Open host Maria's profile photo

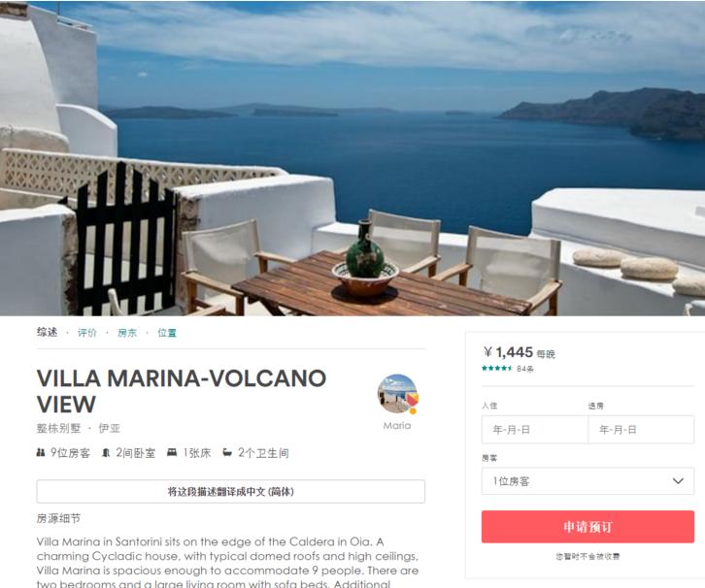[397, 394]
